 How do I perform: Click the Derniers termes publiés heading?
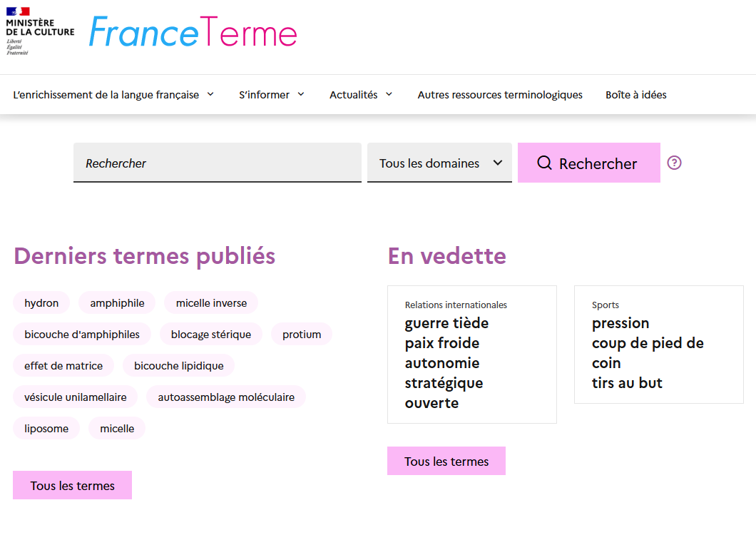pos(144,255)
